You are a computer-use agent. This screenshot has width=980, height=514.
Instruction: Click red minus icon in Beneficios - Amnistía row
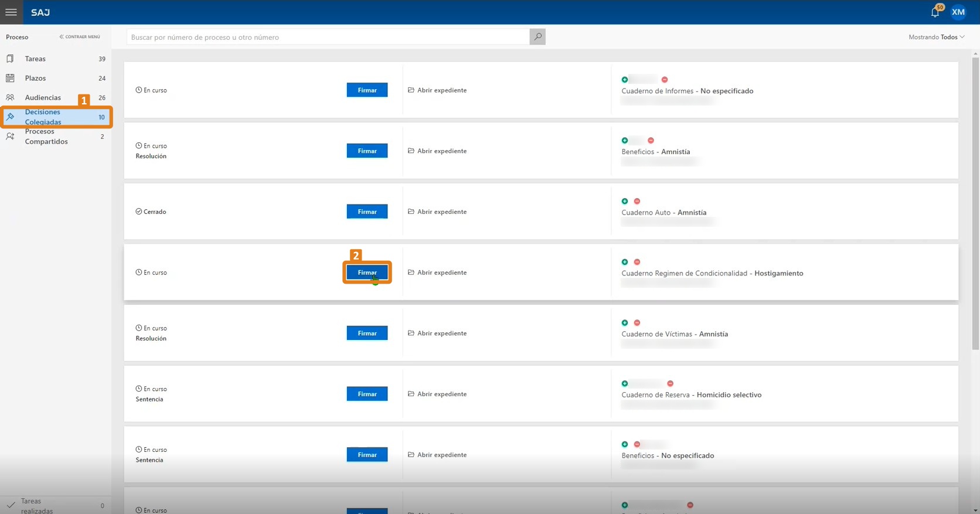[x=651, y=141]
